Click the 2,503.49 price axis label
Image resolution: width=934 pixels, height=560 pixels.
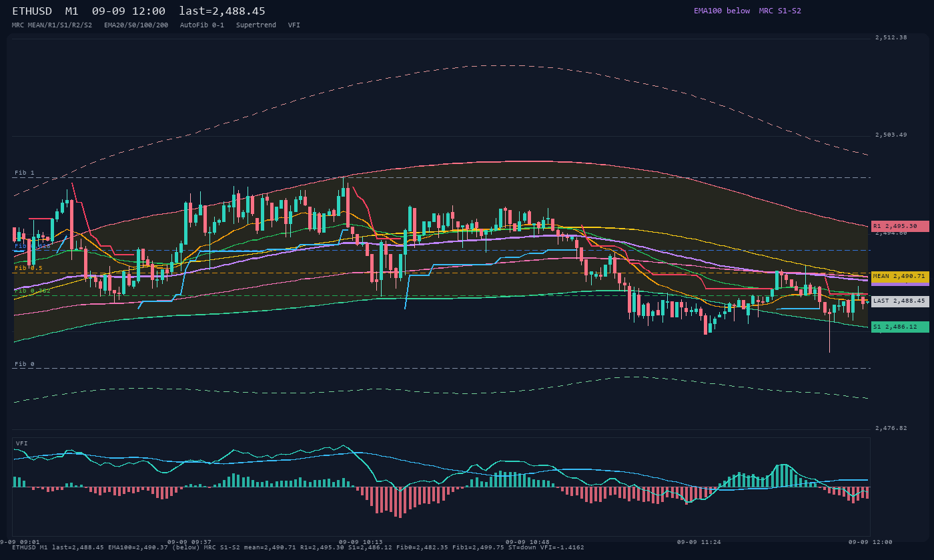click(x=891, y=135)
